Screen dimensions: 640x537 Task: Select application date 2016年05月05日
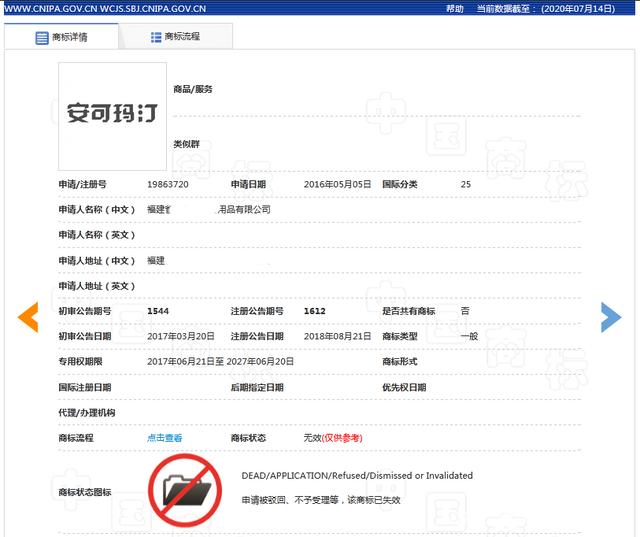[x=337, y=184]
